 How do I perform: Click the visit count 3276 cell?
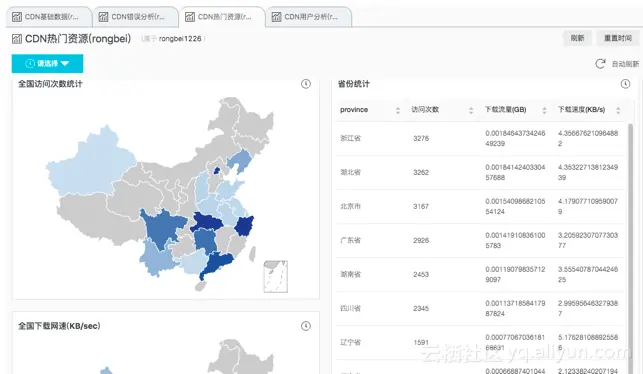(421, 138)
